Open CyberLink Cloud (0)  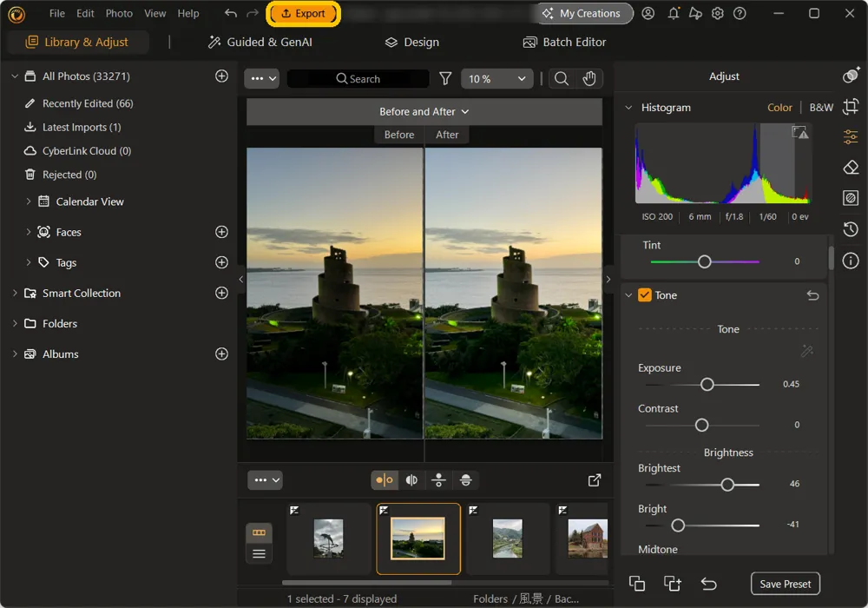[x=87, y=150]
